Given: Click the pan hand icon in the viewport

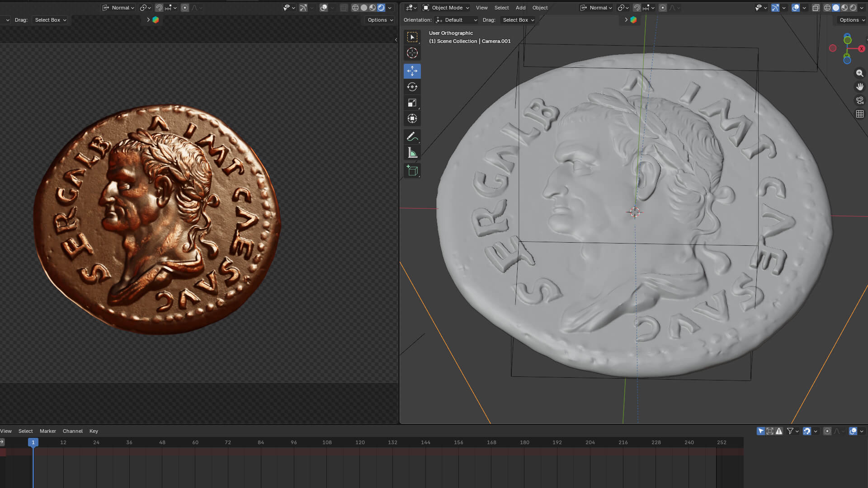Looking at the screenshot, I should point(859,86).
